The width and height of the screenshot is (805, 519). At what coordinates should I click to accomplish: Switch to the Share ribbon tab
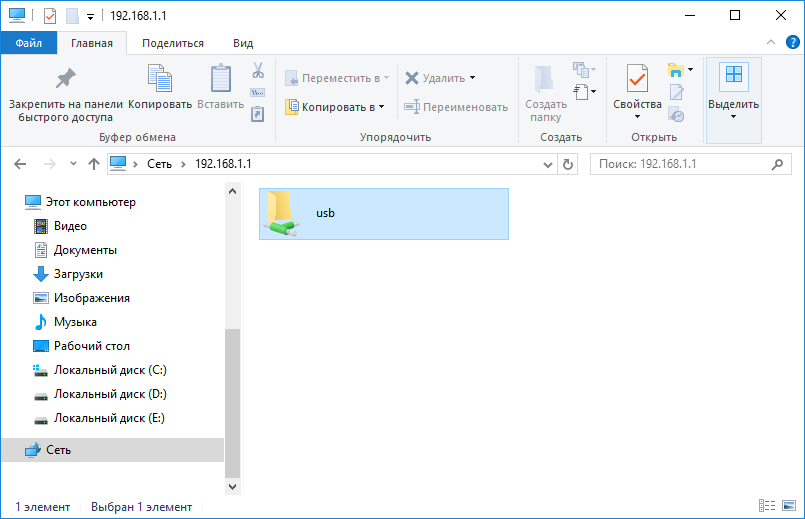pyautogui.click(x=172, y=43)
